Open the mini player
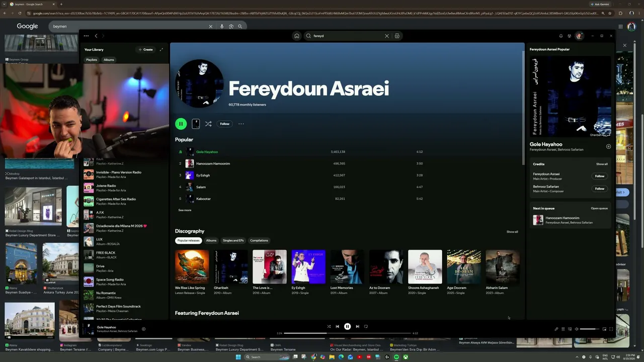 [x=604, y=329]
